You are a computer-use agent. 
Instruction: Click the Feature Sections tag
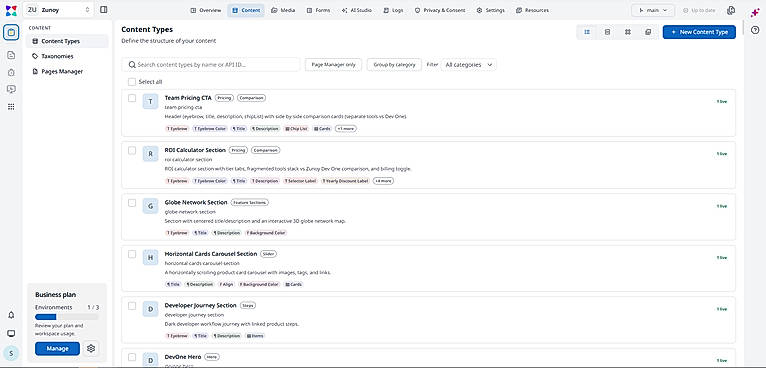click(250, 202)
